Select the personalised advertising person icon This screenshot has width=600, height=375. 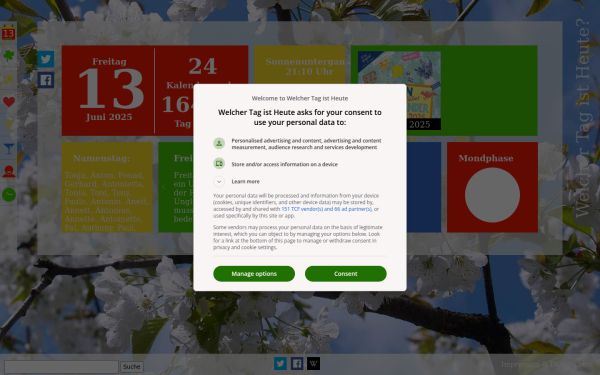[219, 143]
